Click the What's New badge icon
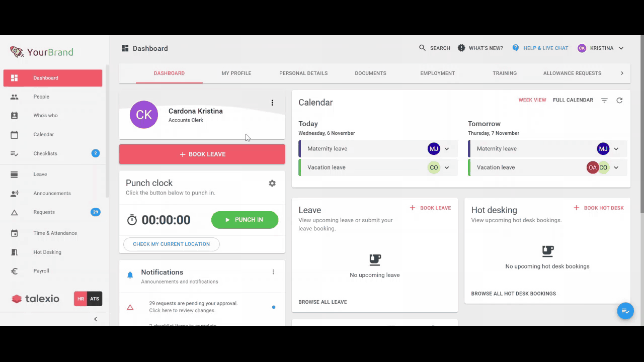This screenshot has width=644, height=362. click(461, 48)
